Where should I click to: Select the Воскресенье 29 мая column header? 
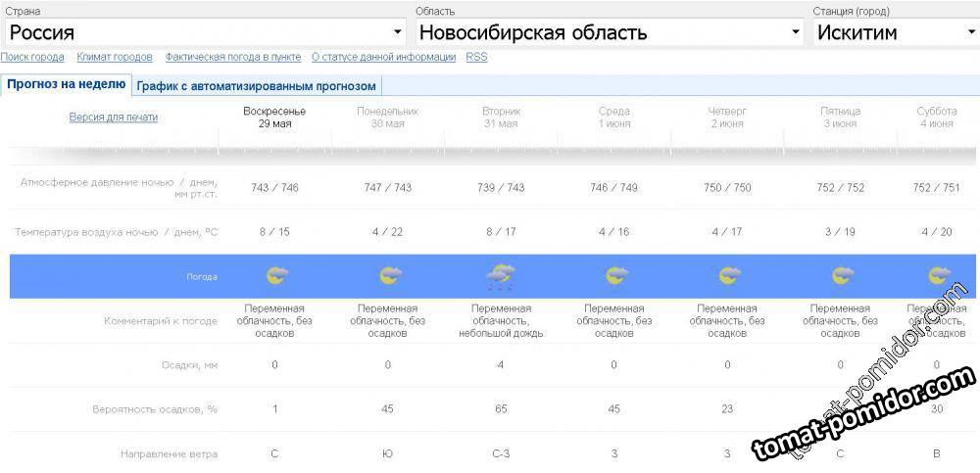(x=274, y=118)
